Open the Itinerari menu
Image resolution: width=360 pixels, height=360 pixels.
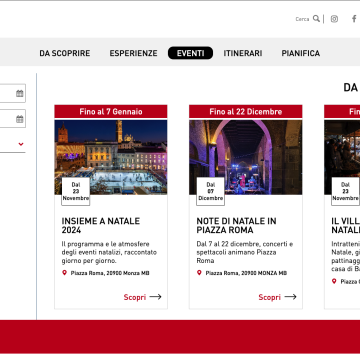point(243,53)
